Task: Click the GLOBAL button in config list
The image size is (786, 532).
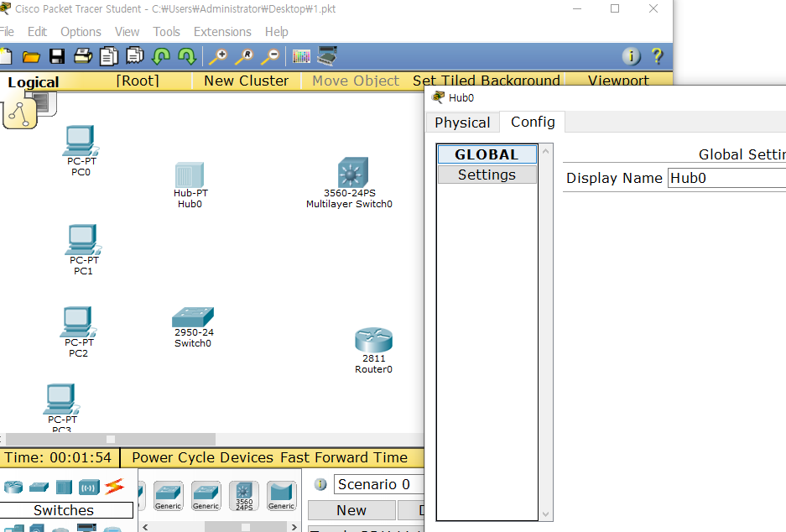Action: point(487,154)
